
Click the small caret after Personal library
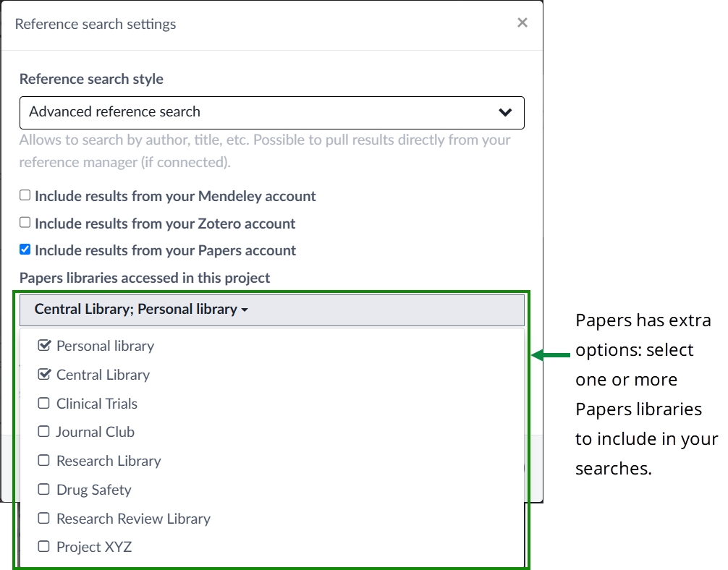coord(245,310)
